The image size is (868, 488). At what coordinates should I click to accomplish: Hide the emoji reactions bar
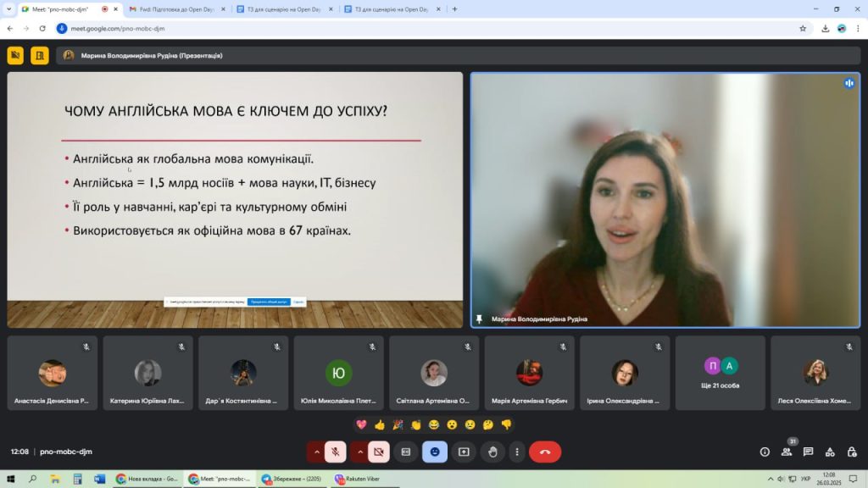click(435, 452)
